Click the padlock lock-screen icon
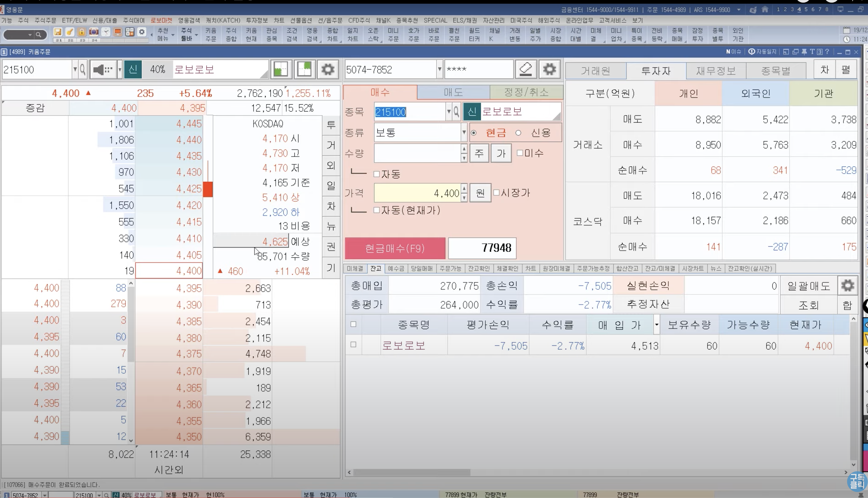This screenshot has height=498, width=868. (82, 32)
